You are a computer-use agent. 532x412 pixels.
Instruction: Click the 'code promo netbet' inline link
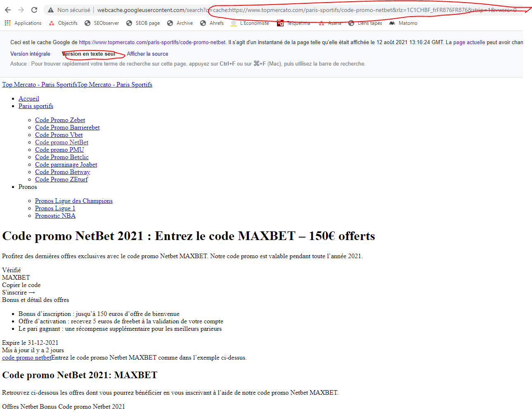click(27, 358)
